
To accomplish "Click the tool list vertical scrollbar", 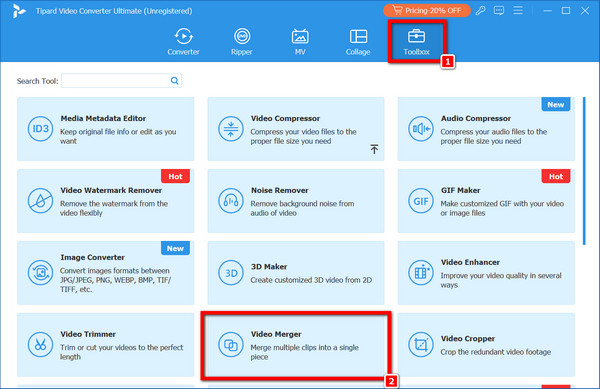I will 584,171.
